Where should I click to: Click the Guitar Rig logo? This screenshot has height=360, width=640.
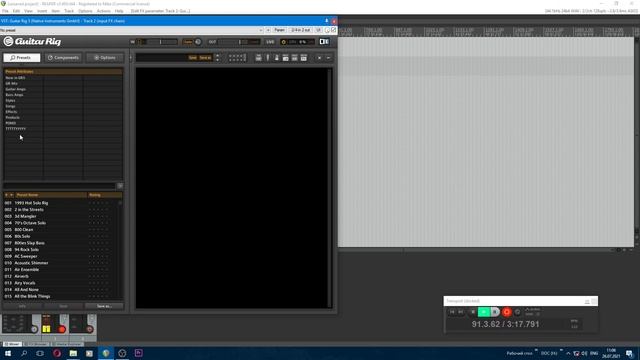point(32,41)
